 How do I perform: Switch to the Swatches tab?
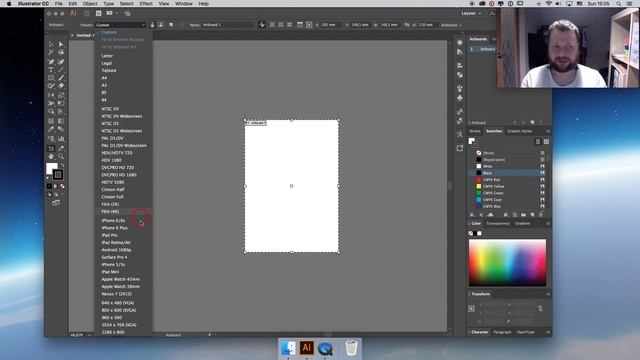click(494, 131)
